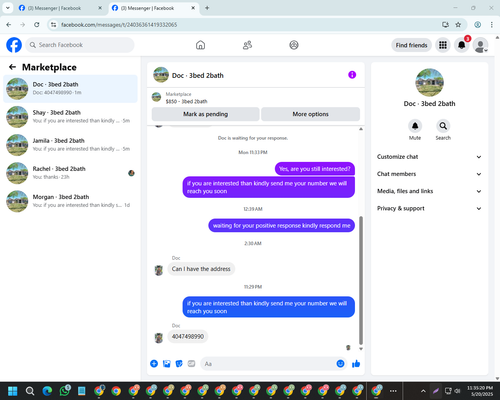Image resolution: width=500 pixels, height=400 pixels.
Task: Send a thumbs up like
Action: 356,364
